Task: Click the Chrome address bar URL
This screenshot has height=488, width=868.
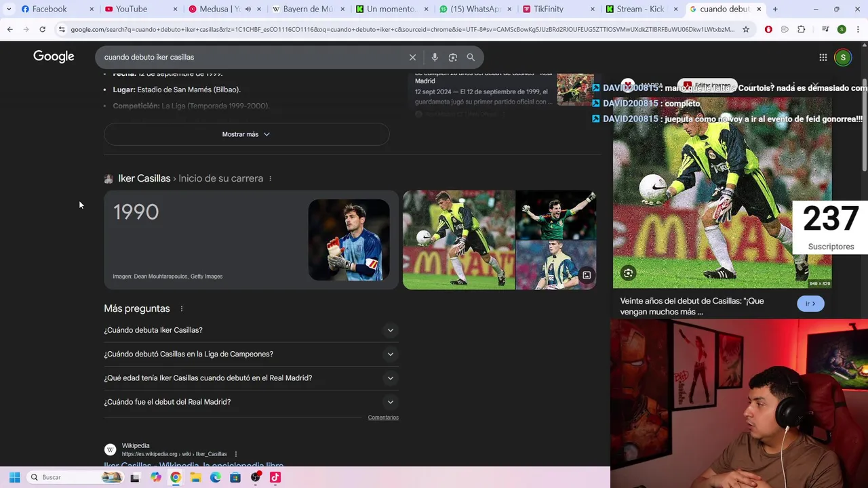Action: tap(402, 29)
